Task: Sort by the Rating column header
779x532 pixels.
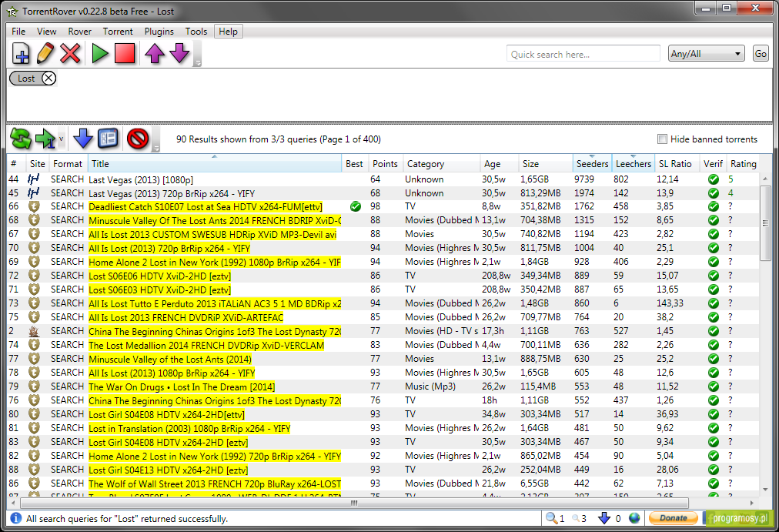Action: click(744, 163)
